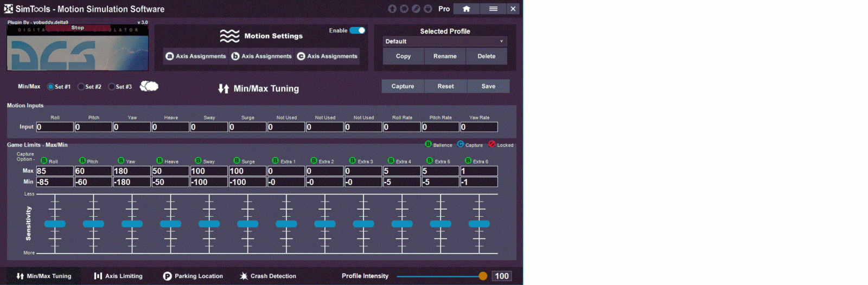868x285 pixels.
Task: Toggle Extra 2 capture option icon
Action: click(314, 160)
